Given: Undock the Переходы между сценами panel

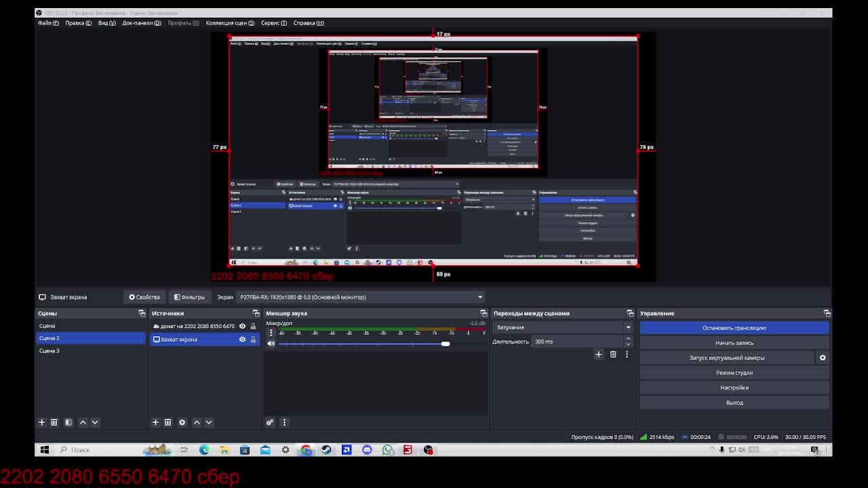Looking at the screenshot, I should [630, 313].
